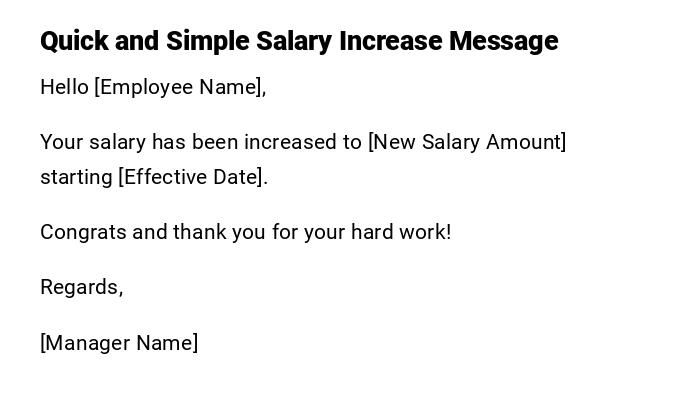Click the word "Increase" in the heading
Screen dimensions: 700x405
pos(390,41)
